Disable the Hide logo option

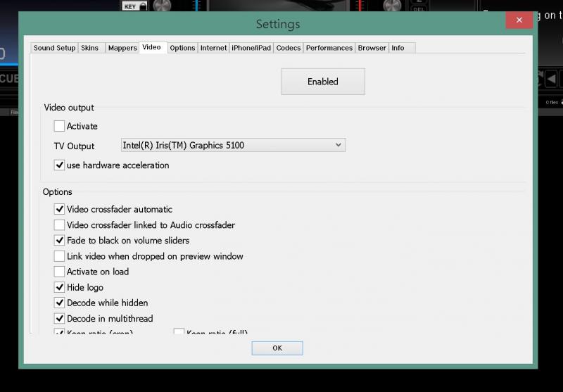(x=59, y=287)
